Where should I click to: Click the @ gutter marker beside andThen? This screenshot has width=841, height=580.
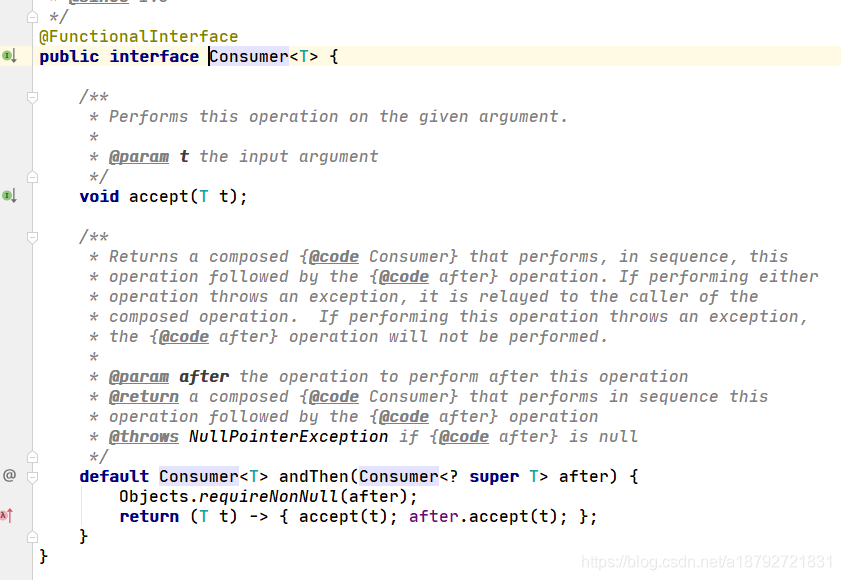[x=9, y=475]
